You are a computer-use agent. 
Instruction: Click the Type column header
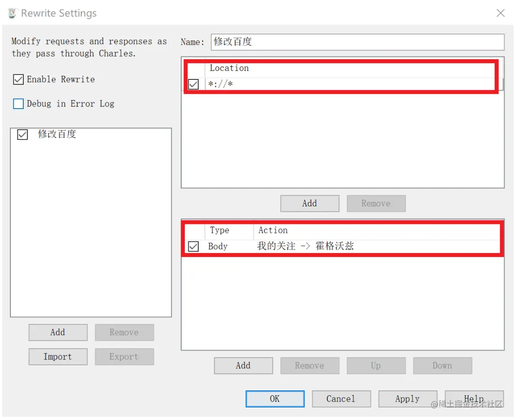(219, 230)
